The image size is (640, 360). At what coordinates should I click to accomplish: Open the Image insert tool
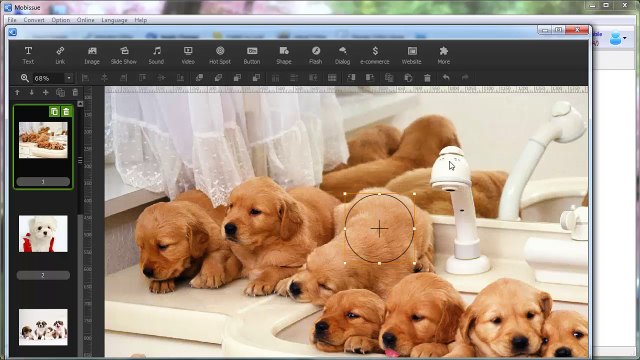(x=92, y=55)
